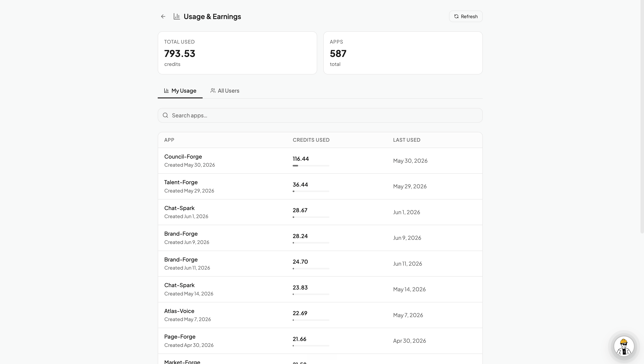The width and height of the screenshot is (644, 364).
Task: Select the Talent-Forge app row
Action: 320,187
